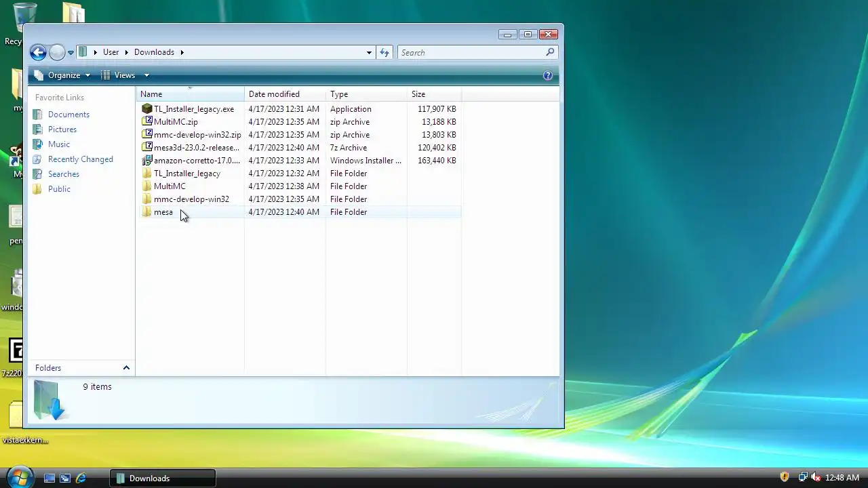Click the Downloads taskbar button
Viewport: 868px width, 488px height.
pos(163,478)
